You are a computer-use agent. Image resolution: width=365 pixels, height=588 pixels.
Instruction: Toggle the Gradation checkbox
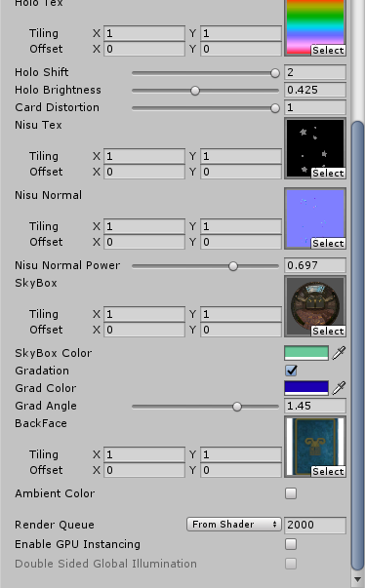(291, 371)
